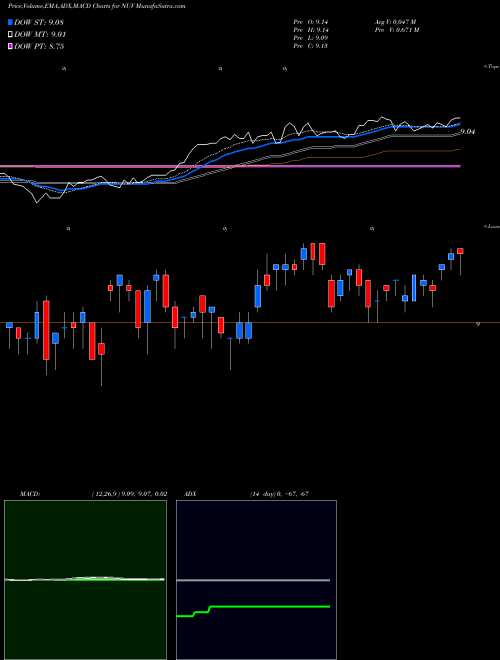Click the 'Pre O: 9.14' value
Screen dimensions: 500x660
point(311,22)
